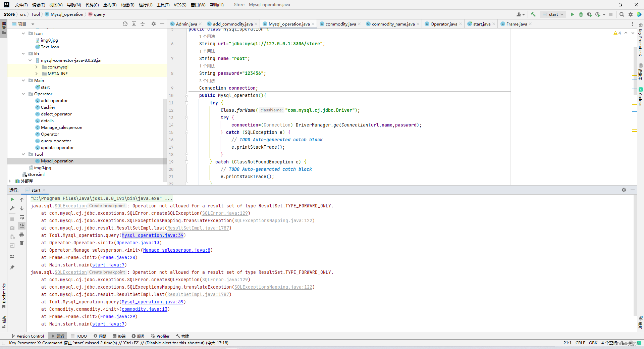Click up arrow to previous stack trace
This screenshot has width=644, height=349.
point(22,200)
